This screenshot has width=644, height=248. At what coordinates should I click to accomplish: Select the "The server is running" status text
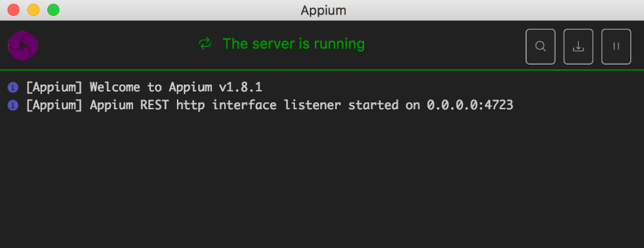[x=294, y=43]
